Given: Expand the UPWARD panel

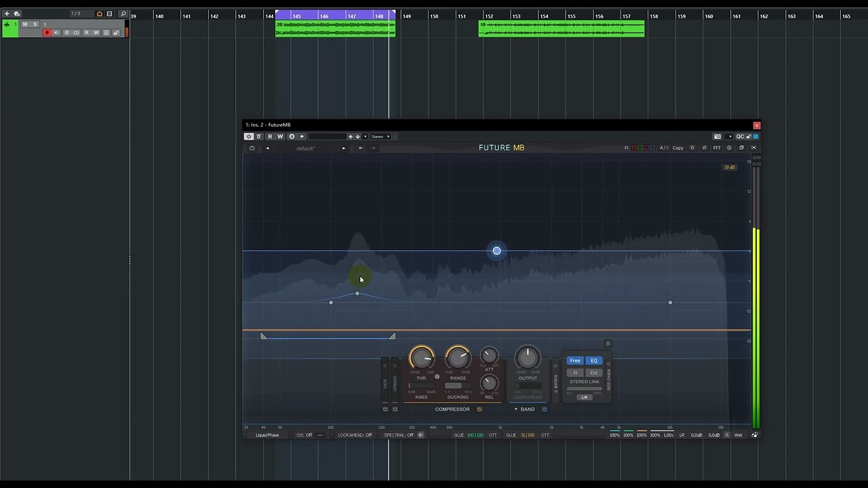Looking at the screenshot, I should click(395, 366).
